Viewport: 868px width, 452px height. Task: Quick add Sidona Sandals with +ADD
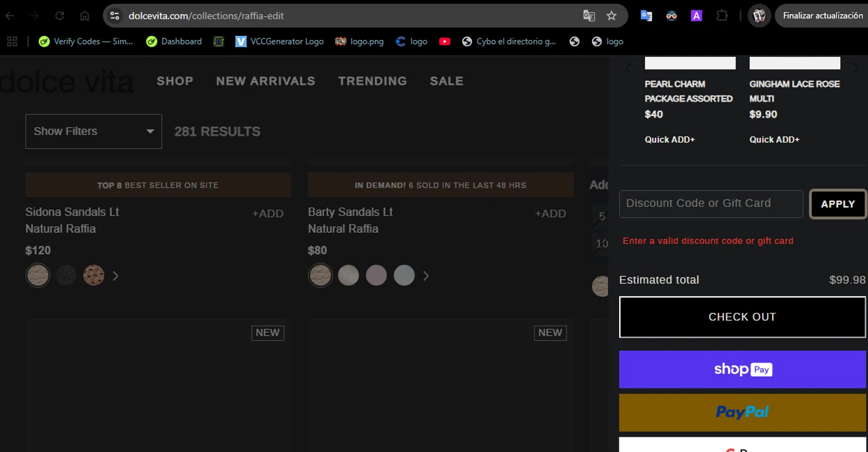point(268,214)
